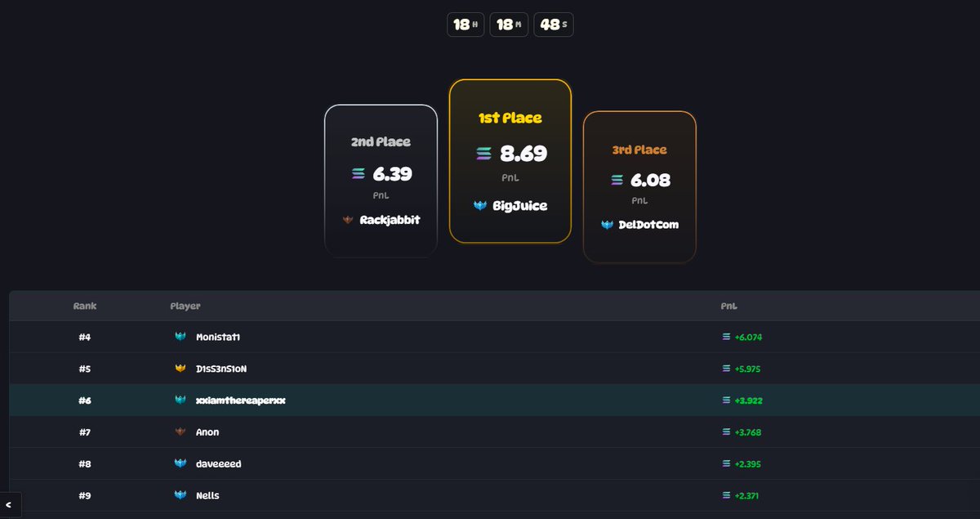The image size is (980, 519).
Task: Click the countdown seconds box showing 48
Action: click(x=554, y=25)
